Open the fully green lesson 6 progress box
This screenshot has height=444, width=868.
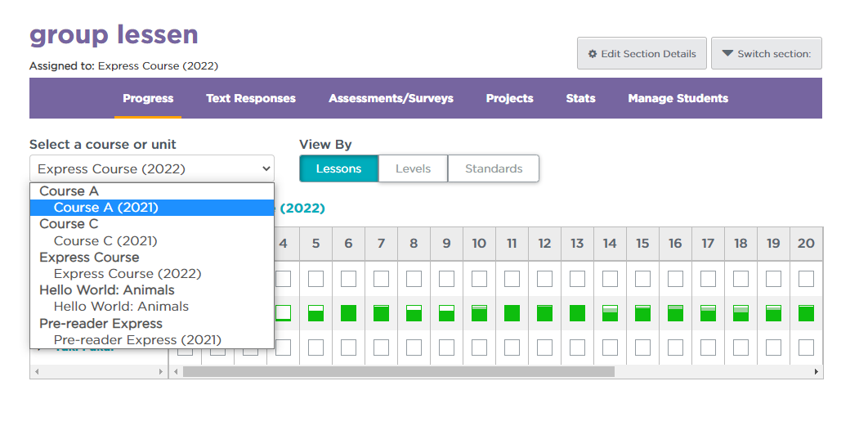click(x=348, y=313)
